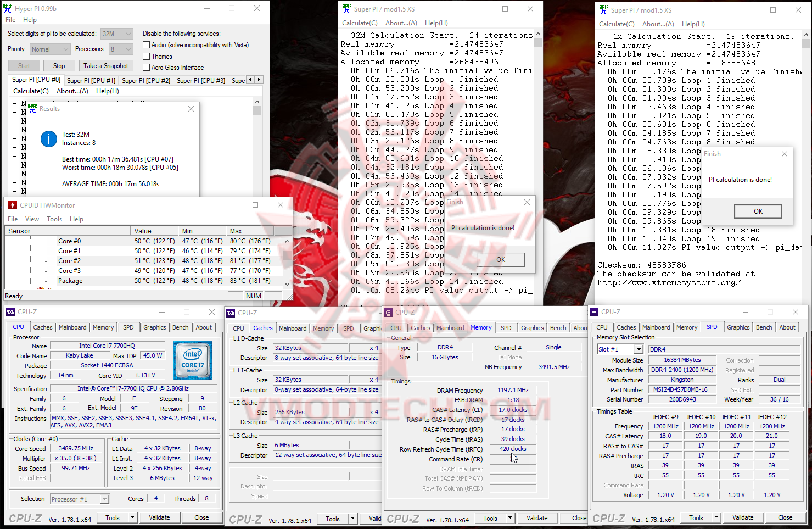This screenshot has height=529, width=812.
Task: Click OK in the 1M Super PI Finish dialog
Action: (758, 211)
